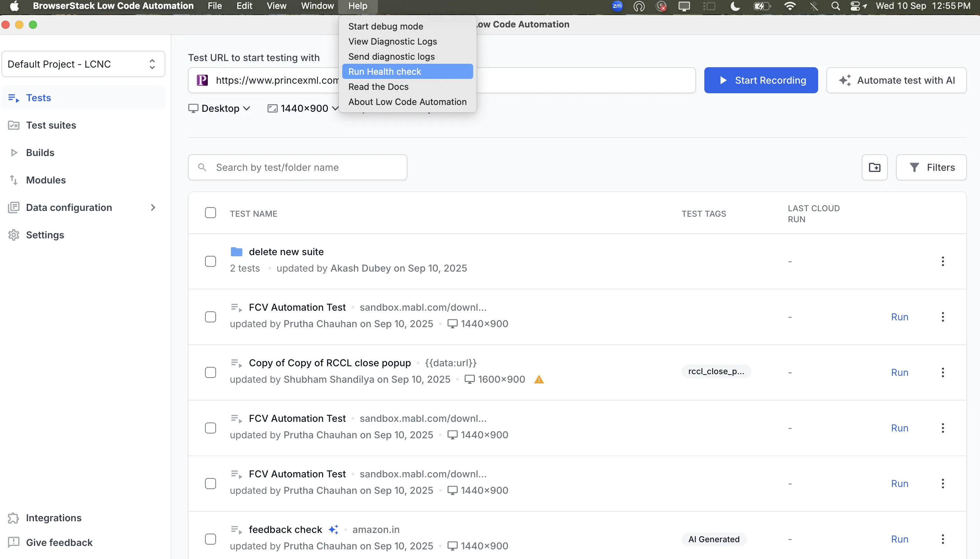Check the Copy of Copy of RCCL checkbox
The image size is (980, 559).
tap(210, 372)
